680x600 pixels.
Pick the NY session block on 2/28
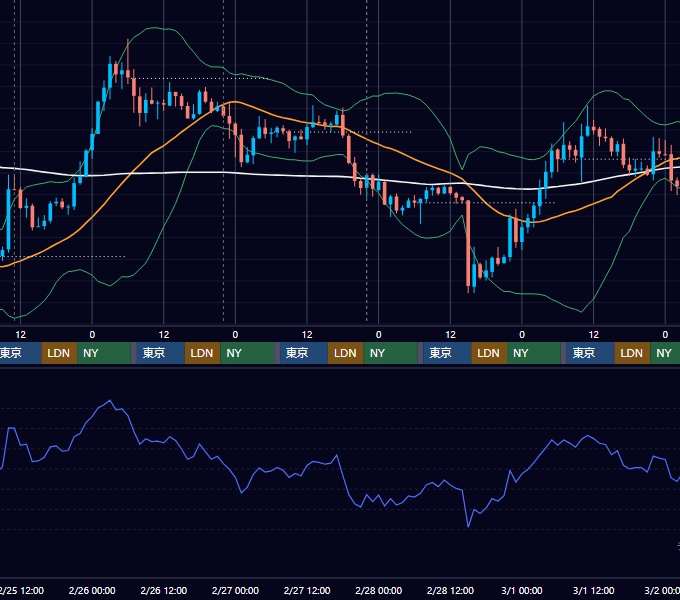(534, 353)
